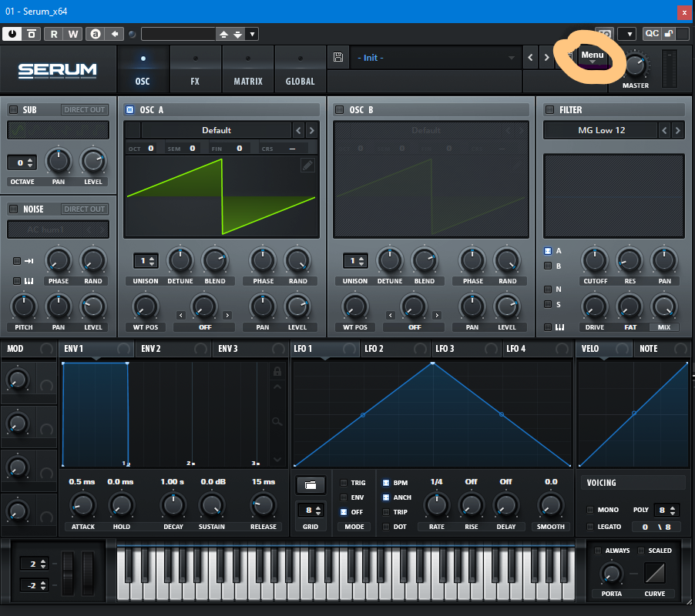Image resolution: width=695 pixels, height=616 pixels.
Task: Select the LFO 3 tab
Action: coord(466,349)
